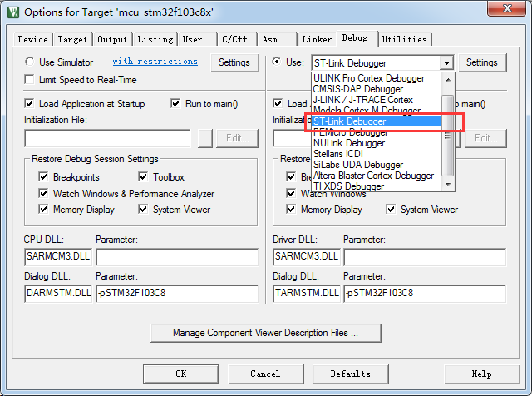
Task: Click the initialization file browse button
Action: pos(205,139)
